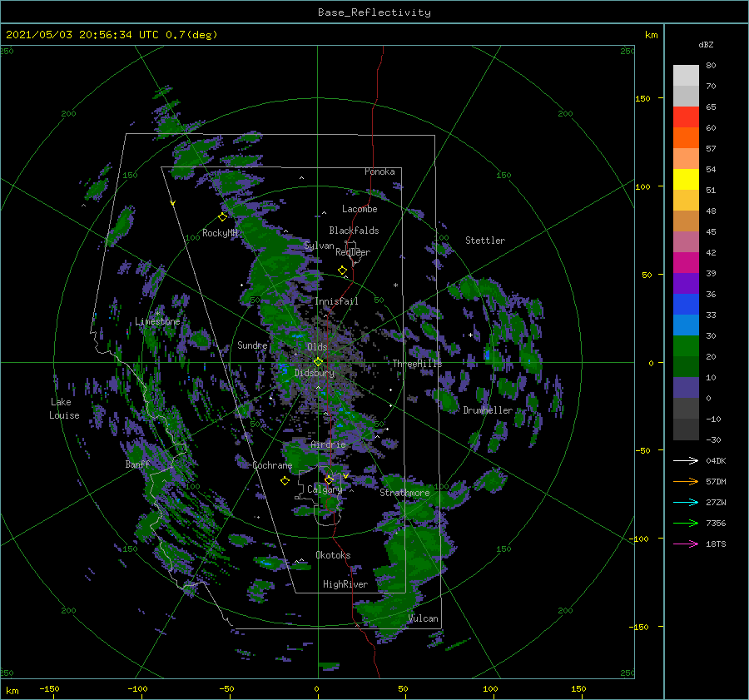Select the light gray 80-70 dBZ swatch
This screenshot has height=700, width=749.
[x=686, y=76]
